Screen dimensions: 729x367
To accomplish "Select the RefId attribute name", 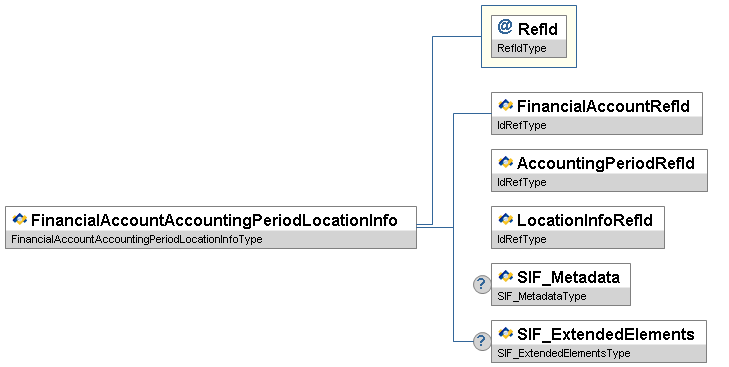I will [537, 29].
